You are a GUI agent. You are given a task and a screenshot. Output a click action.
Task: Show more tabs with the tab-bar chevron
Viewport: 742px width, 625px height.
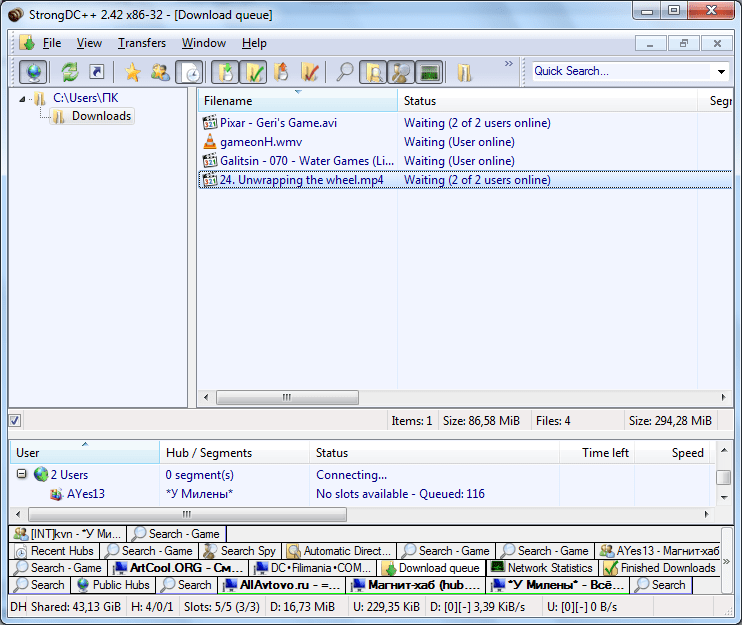726,562
